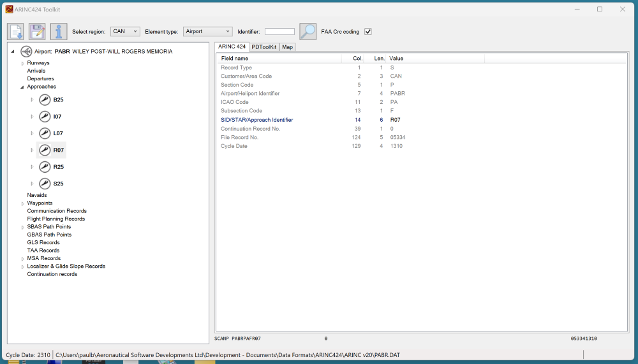This screenshot has width=638, height=364.
Task: Select GBAS Path Points tree item
Action: click(x=49, y=234)
